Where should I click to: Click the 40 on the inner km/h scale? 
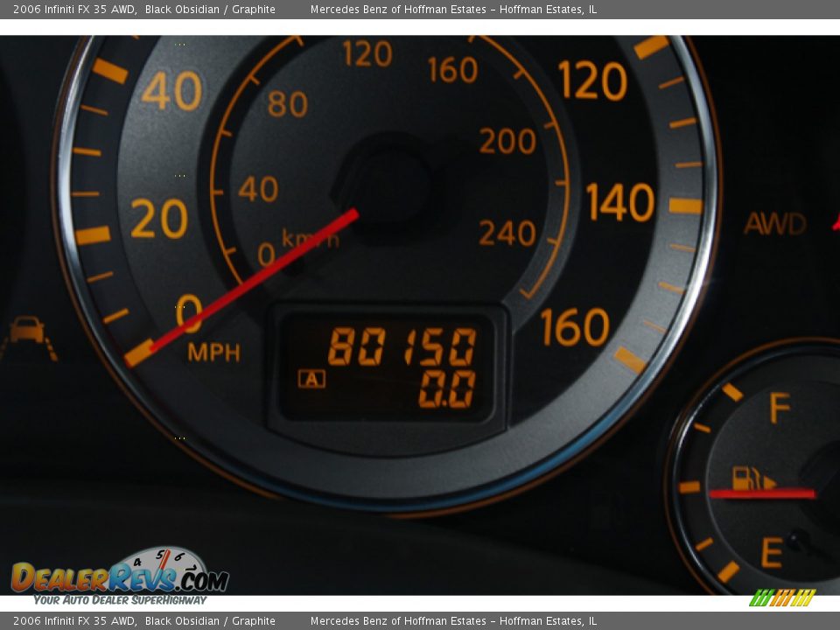click(257, 189)
